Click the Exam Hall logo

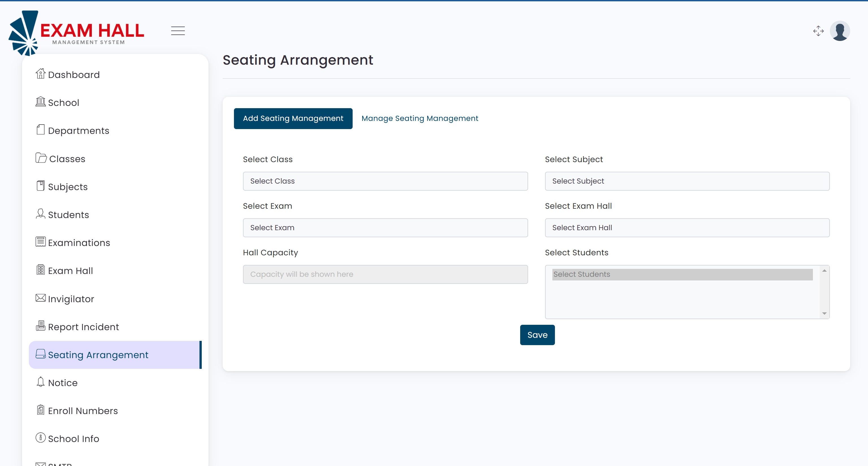(x=77, y=33)
